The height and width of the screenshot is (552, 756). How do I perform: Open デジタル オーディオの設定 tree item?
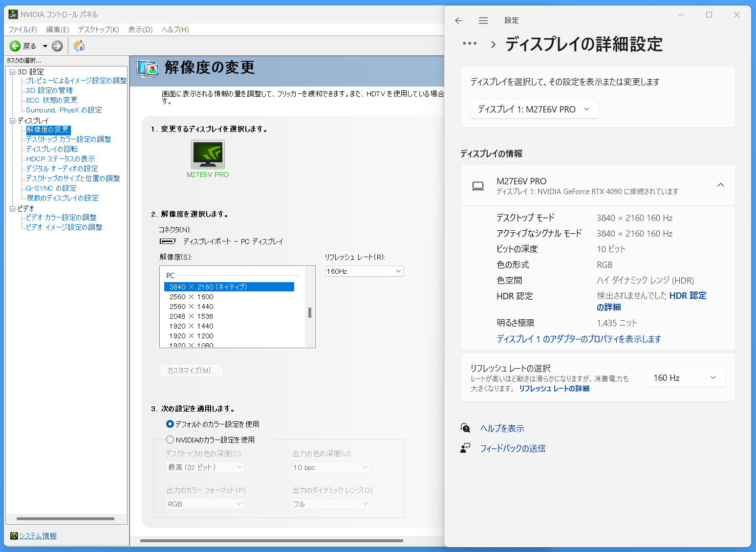62,169
